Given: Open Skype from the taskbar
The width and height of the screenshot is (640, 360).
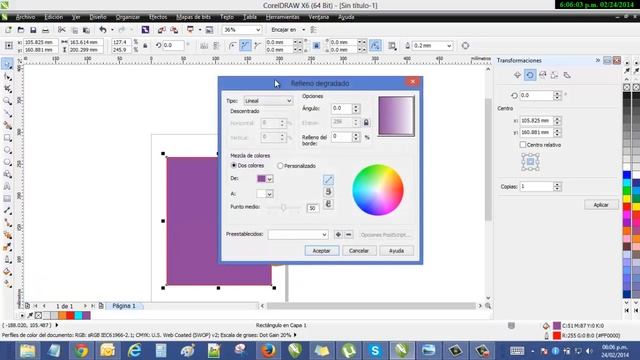Looking at the screenshot, I should (375, 351).
